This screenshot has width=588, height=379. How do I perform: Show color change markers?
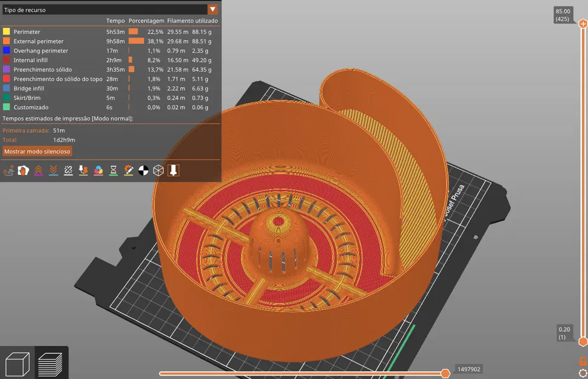click(x=97, y=170)
